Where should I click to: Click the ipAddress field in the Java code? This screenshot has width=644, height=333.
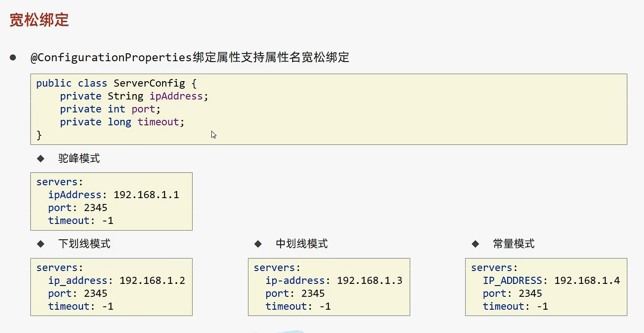pos(176,96)
